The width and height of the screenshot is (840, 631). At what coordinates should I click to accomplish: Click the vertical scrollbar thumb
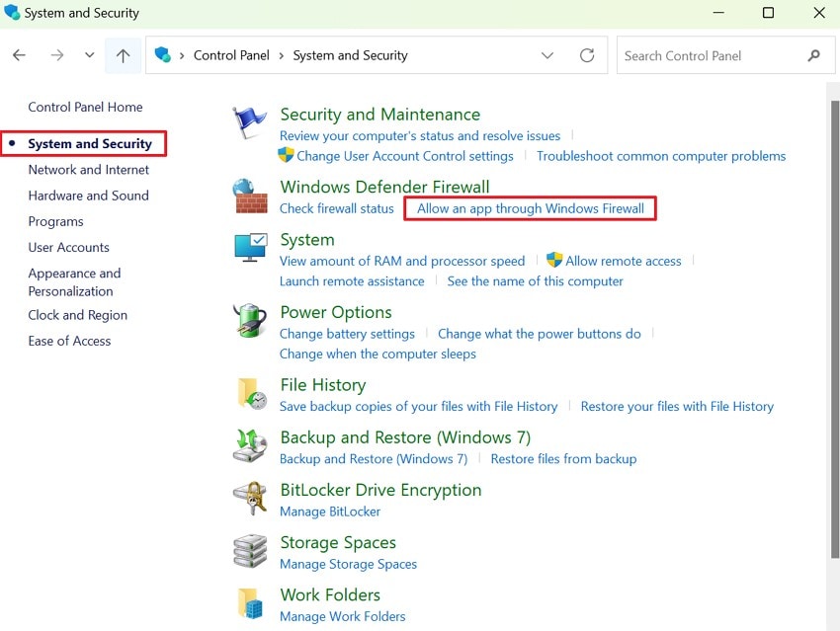tap(834, 329)
